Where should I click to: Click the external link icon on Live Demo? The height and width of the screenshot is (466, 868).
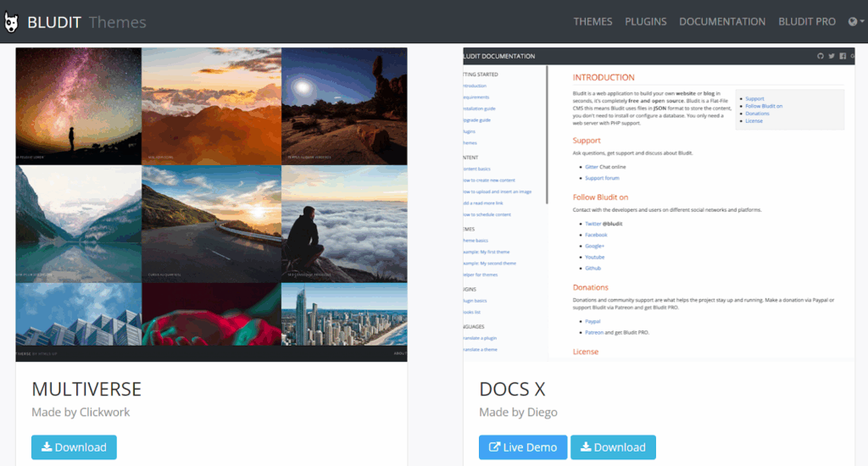point(494,447)
